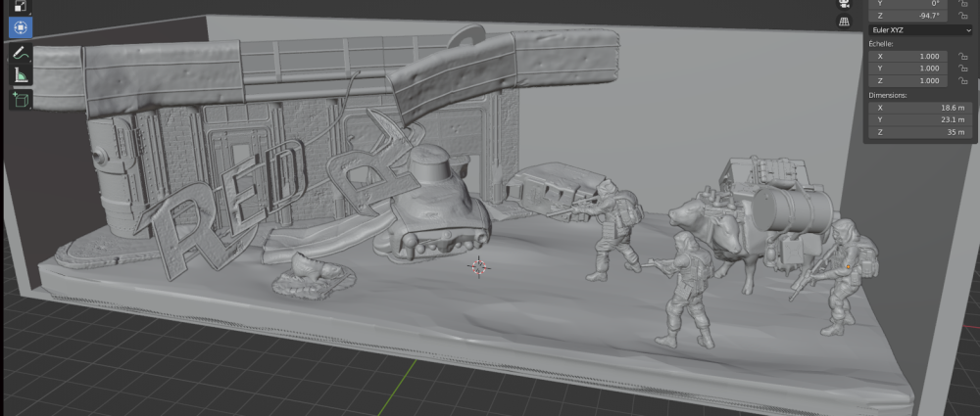
Task: Lock the rotation Z axis
Action: (963, 15)
